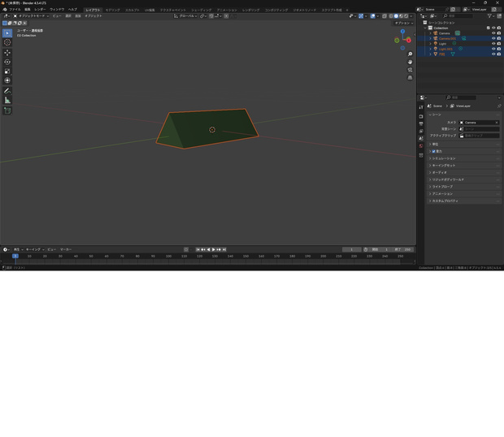The width and height of the screenshot is (504, 437).
Task: Hide the Camera object with eye icon
Action: click(493, 33)
